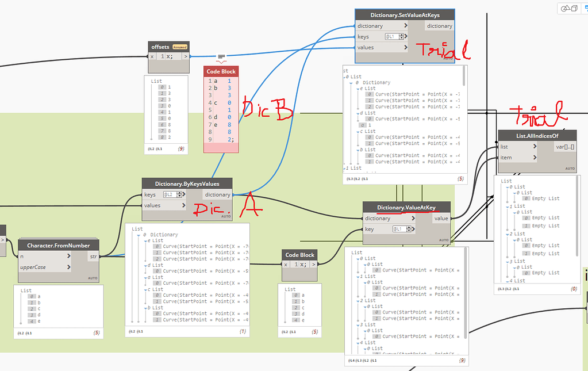Click inside the Code Block showing 1 x;
Viewport: 588px width, 371px height.
point(299,264)
